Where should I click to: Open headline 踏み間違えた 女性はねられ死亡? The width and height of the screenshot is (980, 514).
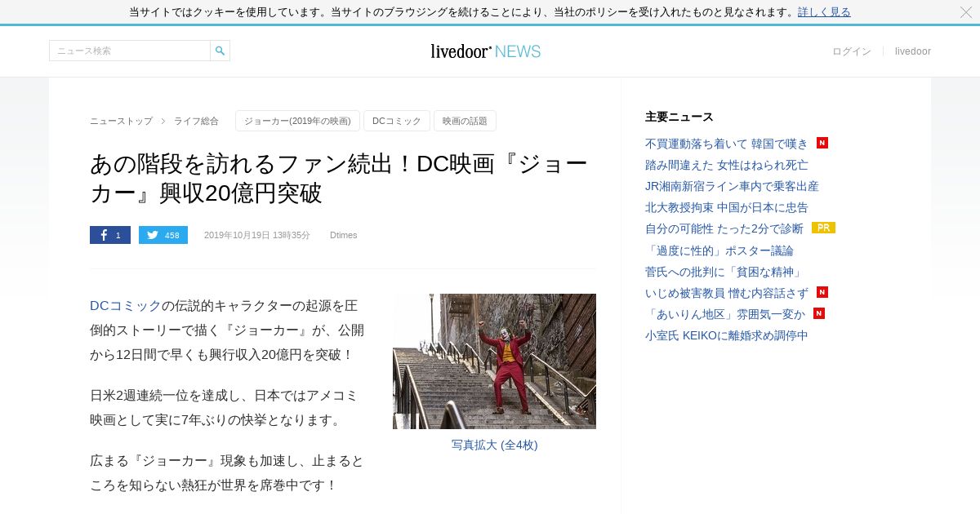point(727,165)
